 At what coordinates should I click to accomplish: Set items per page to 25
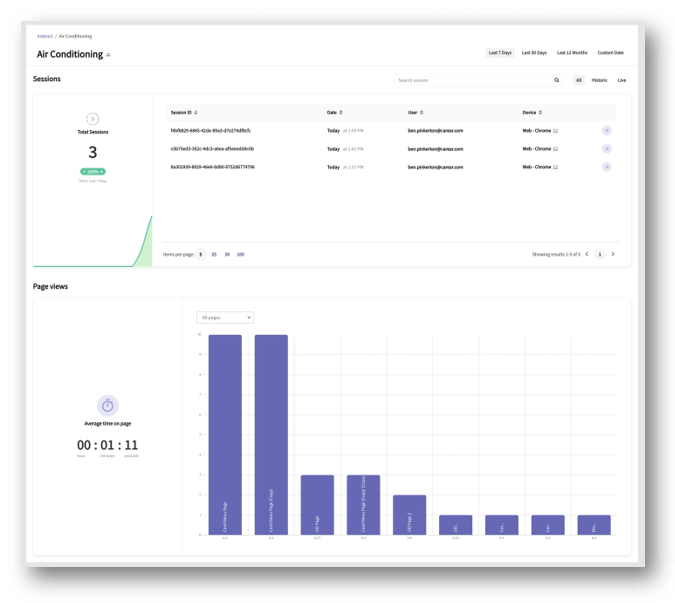pos(214,254)
